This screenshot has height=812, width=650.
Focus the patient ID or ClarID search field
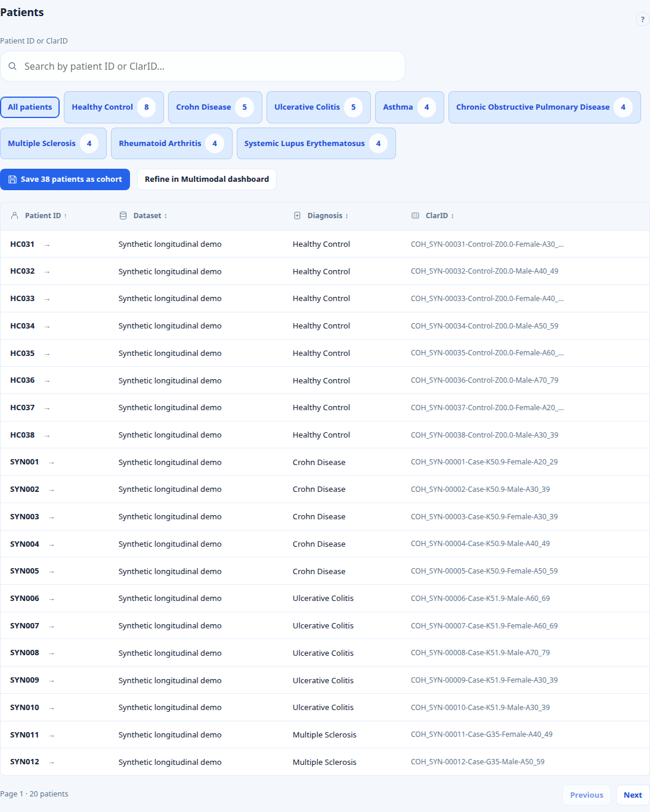203,66
